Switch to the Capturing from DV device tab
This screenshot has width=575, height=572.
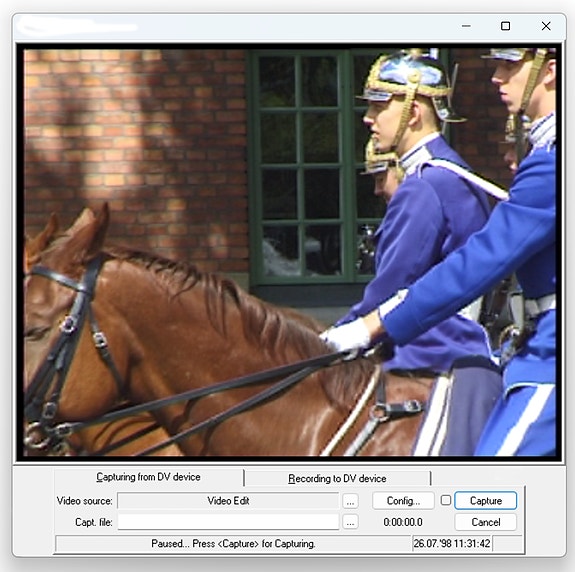coord(149,477)
